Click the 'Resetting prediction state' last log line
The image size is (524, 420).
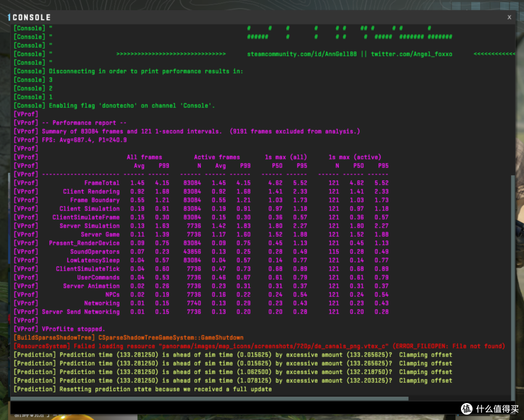(x=143, y=389)
